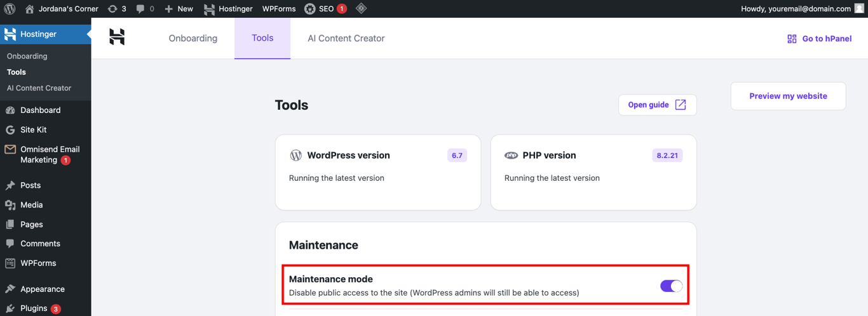Click the Plugins plug icon

tap(10, 308)
